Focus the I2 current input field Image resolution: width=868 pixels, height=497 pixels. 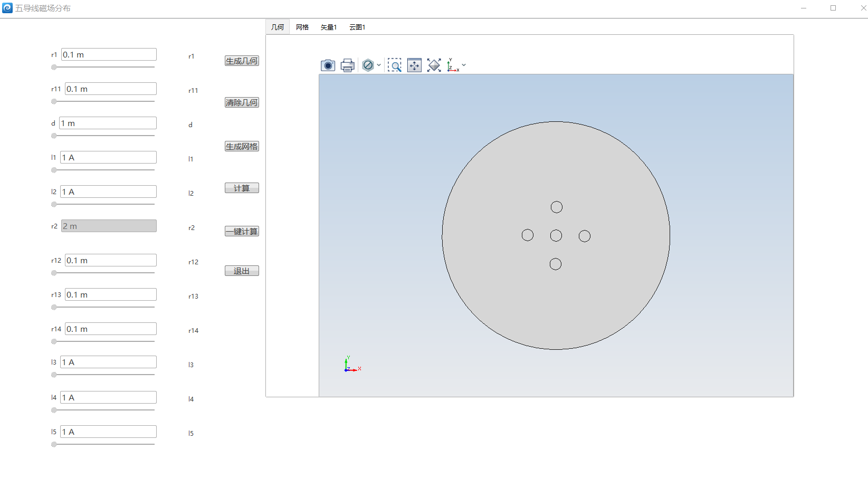click(108, 192)
